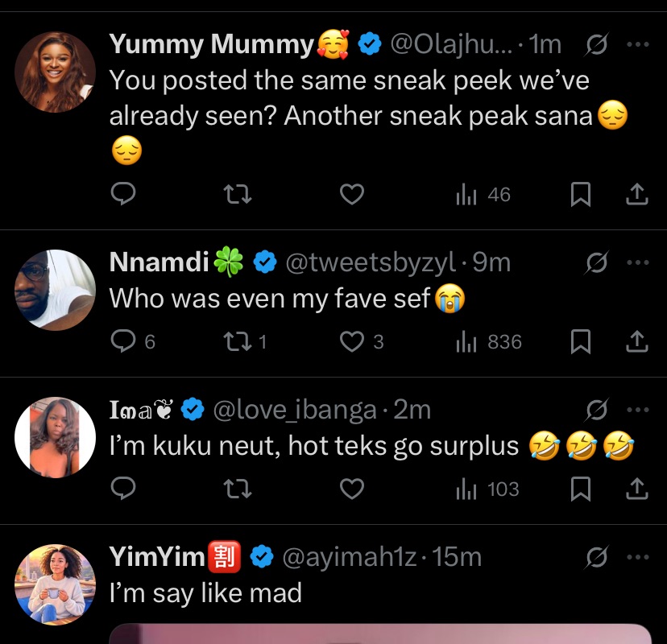Screen dimensions: 667x644
Task: Open more options menu on Nnamdi's tweet
Action: [637, 262]
